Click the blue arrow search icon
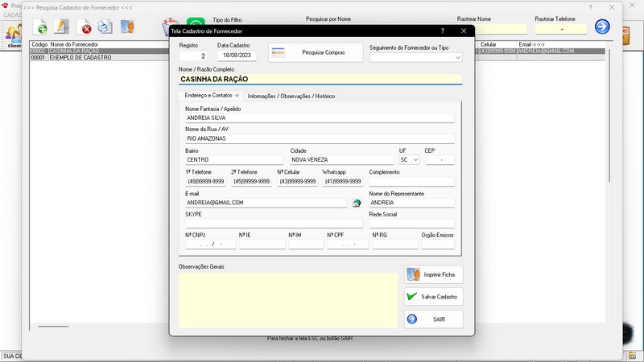644x362 pixels. (x=602, y=27)
